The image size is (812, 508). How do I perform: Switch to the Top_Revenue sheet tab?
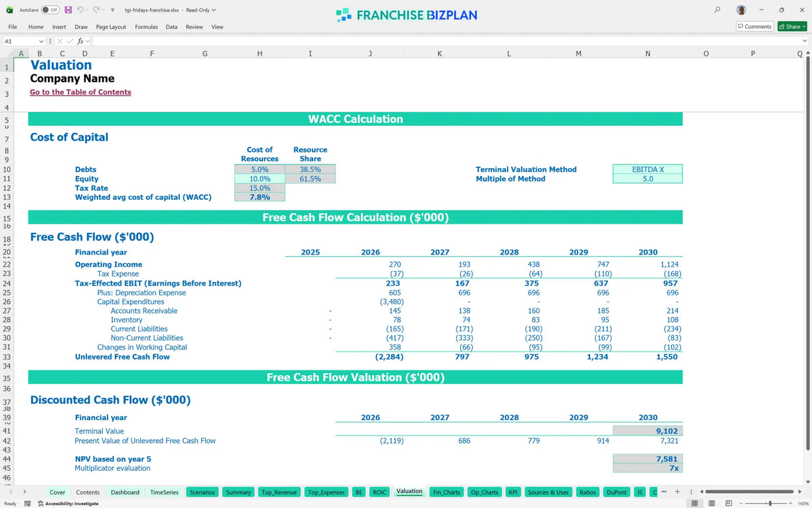[x=279, y=492]
